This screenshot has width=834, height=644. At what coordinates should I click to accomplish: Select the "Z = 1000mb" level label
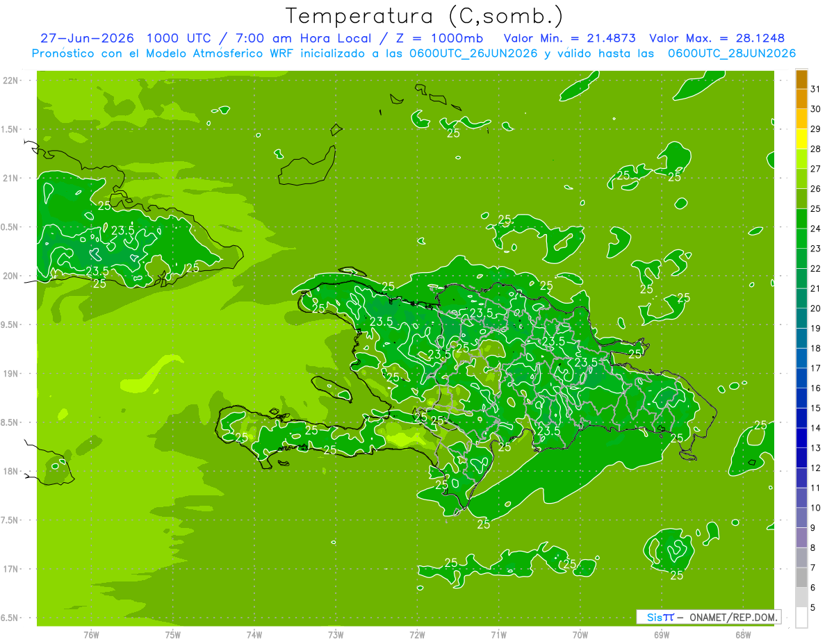(x=440, y=38)
